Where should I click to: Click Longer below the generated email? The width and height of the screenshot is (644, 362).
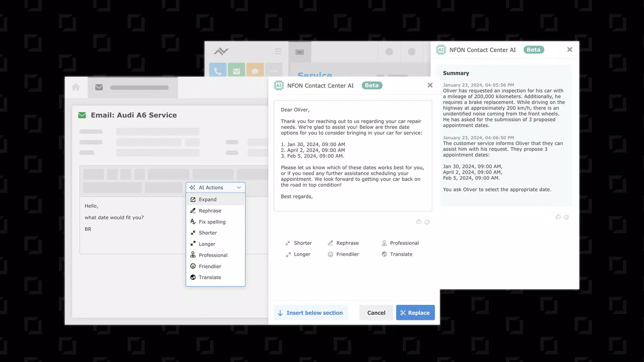tap(298, 254)
